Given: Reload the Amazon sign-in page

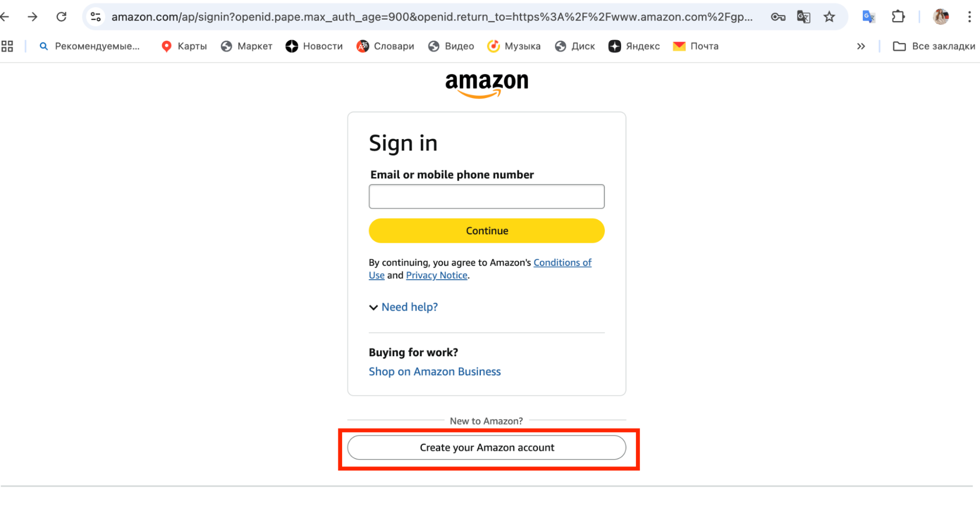Looking at the screenshot, I should click(x=61, y=17).
